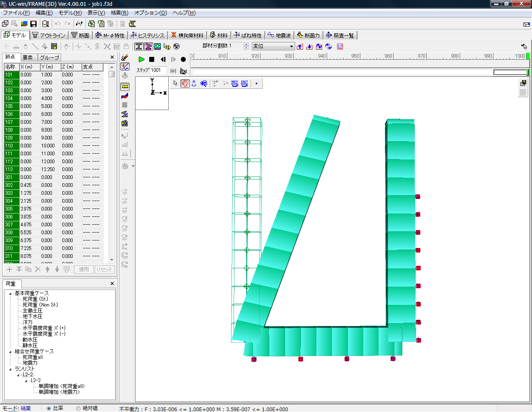The image size is (532, 412).
Task: Toggle the I-beam section display button
Action: pos(139,47)
